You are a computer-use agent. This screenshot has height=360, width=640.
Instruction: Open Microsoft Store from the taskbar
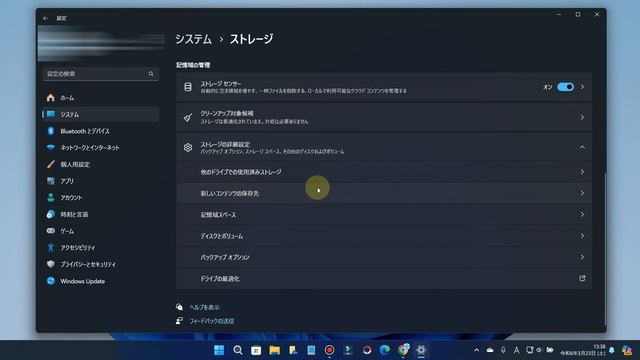point(256,350)
